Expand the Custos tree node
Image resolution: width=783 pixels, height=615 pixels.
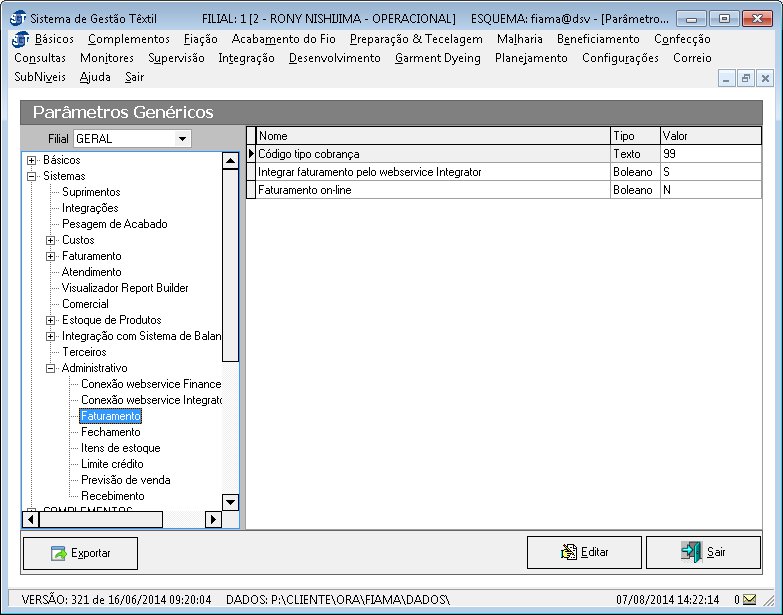click(51, 240)
